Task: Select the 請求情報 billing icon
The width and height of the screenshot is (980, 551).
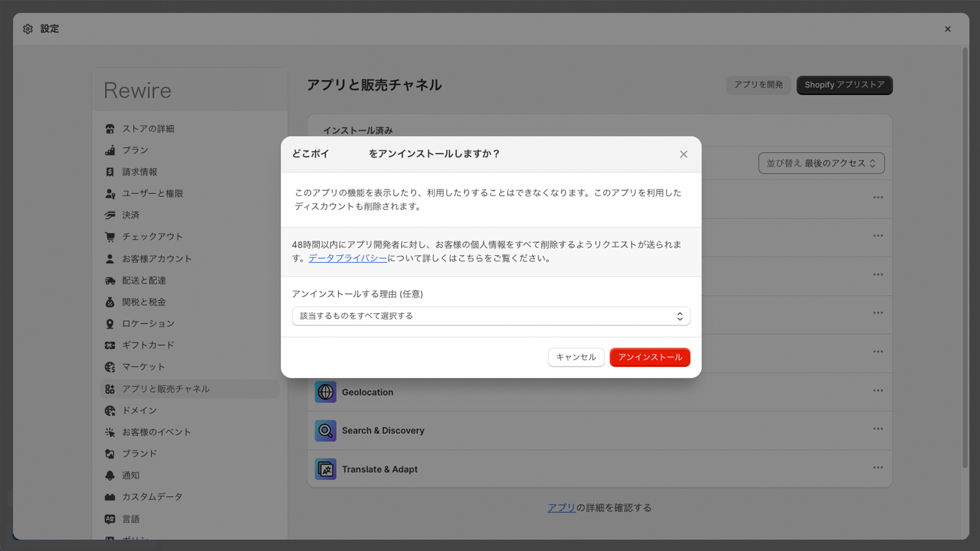Action: 110,172
